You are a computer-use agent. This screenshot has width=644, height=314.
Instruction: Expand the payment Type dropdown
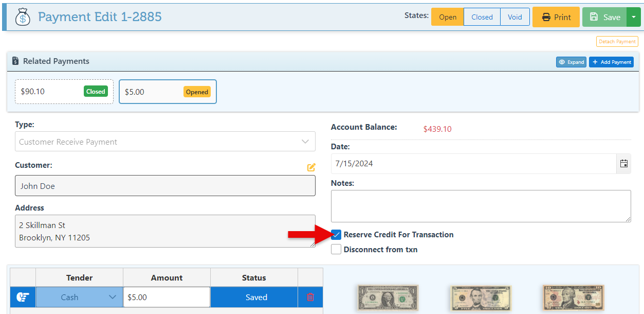coord(165,142)
